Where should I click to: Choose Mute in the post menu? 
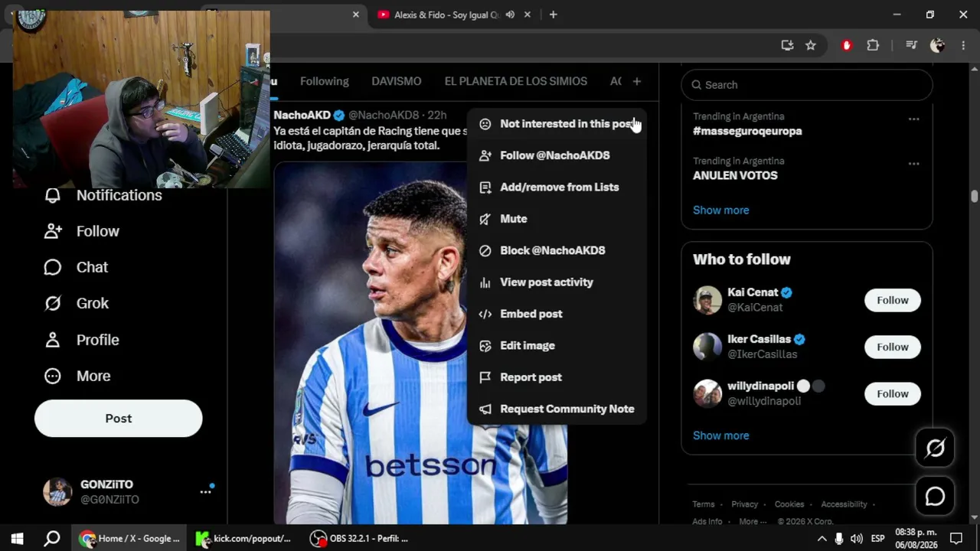[557, 219]
